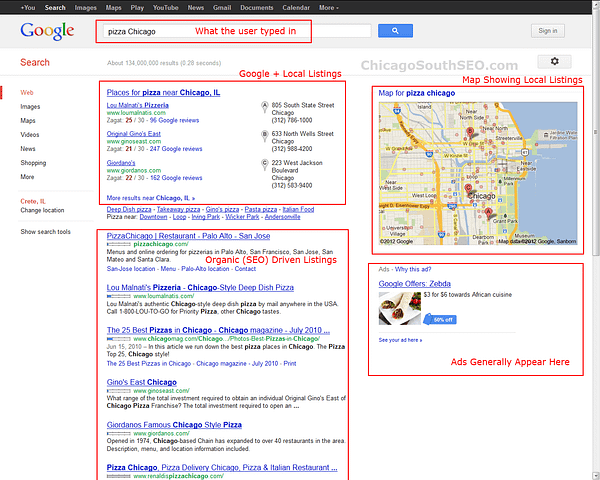Screen dimensions: 600x480
Task: Go to YouTube from the top bar
Action: (166, 7)
